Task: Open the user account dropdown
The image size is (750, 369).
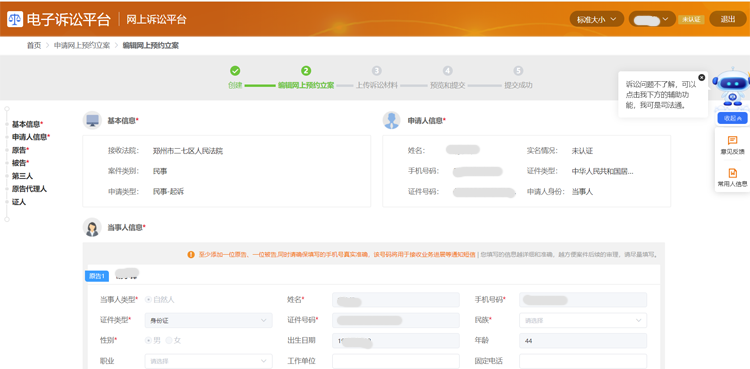Action: 652,19
